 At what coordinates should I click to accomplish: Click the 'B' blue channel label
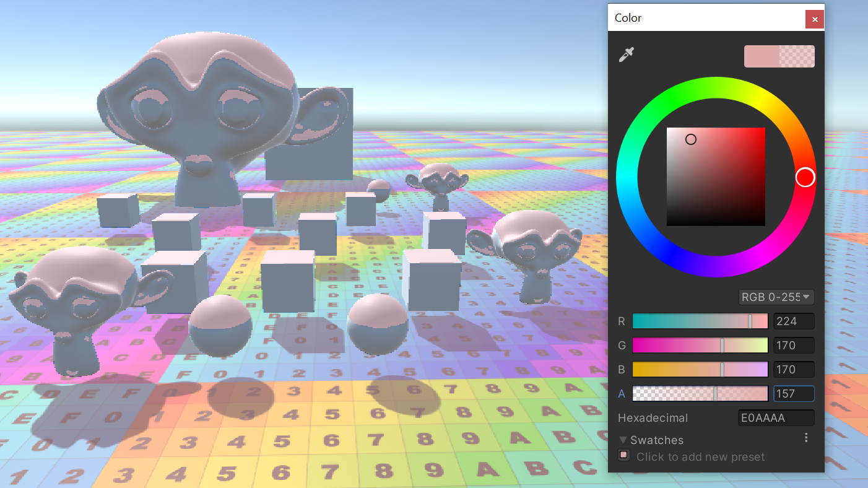[622, 370]
